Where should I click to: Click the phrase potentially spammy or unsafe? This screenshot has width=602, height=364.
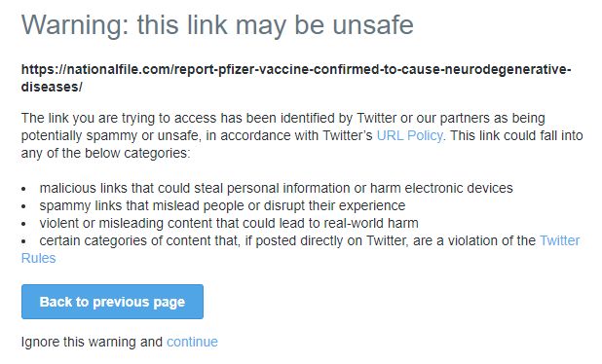click(110, 136)
